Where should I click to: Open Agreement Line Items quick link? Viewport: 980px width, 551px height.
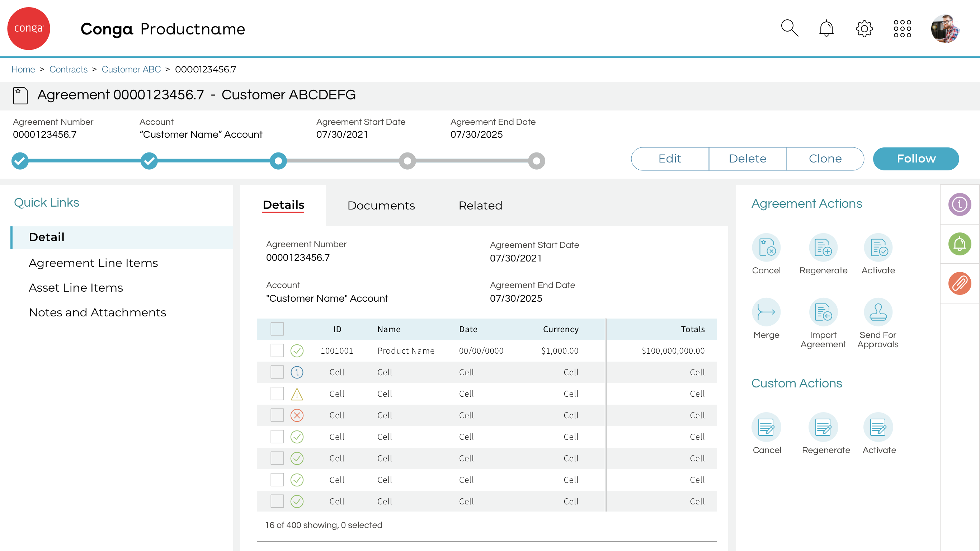click(93, 263)
